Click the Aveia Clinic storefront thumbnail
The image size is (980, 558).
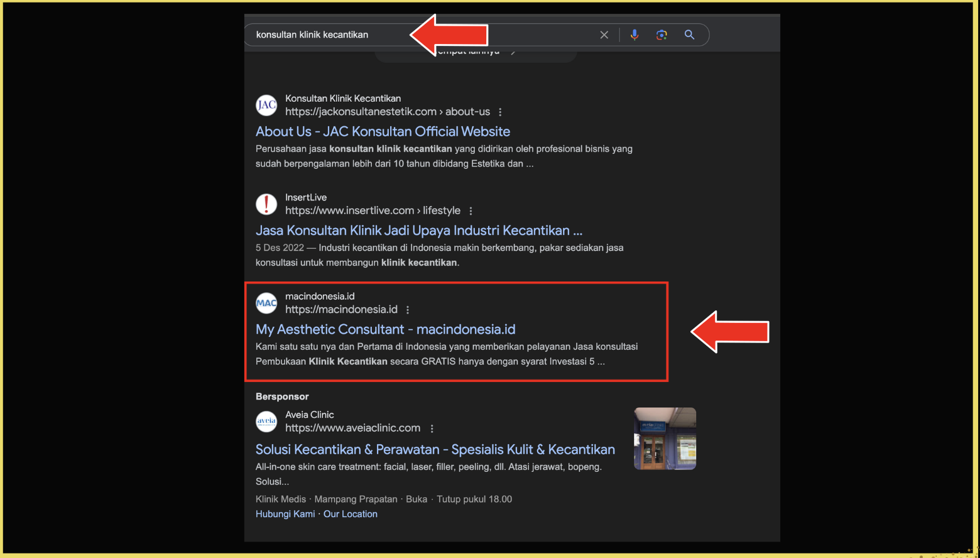pos(665,439)
